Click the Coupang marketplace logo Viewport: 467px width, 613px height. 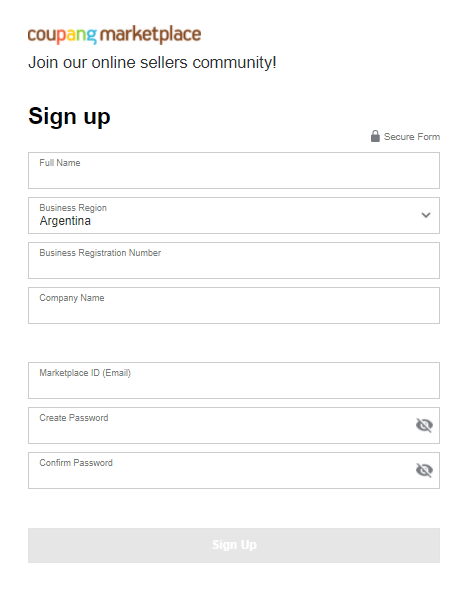pos(114,35)
